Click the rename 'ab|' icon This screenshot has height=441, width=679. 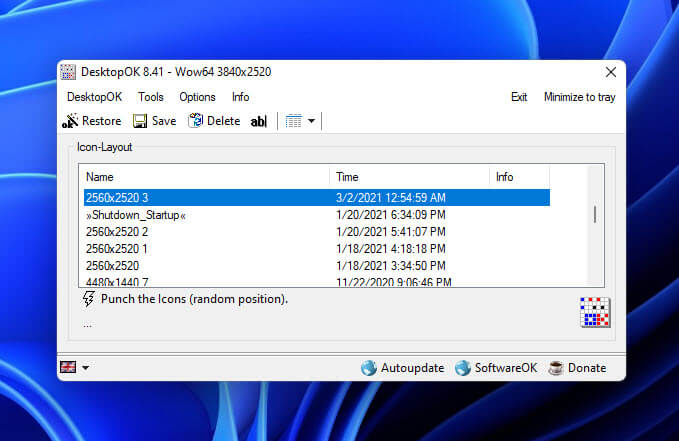coord(259,121)
